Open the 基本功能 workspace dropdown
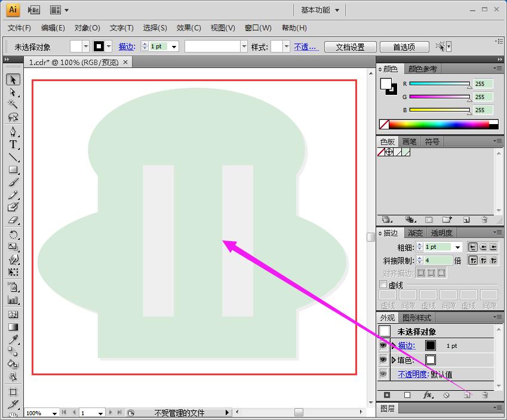This screenshot has width=507, height=420. 321,10
